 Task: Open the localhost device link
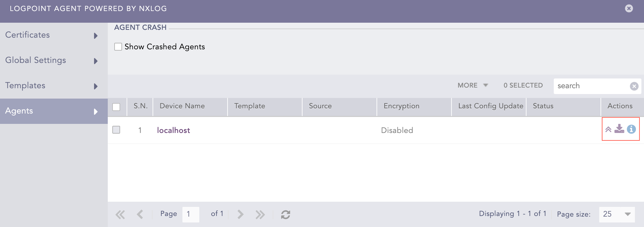click(x=173, y=130)
